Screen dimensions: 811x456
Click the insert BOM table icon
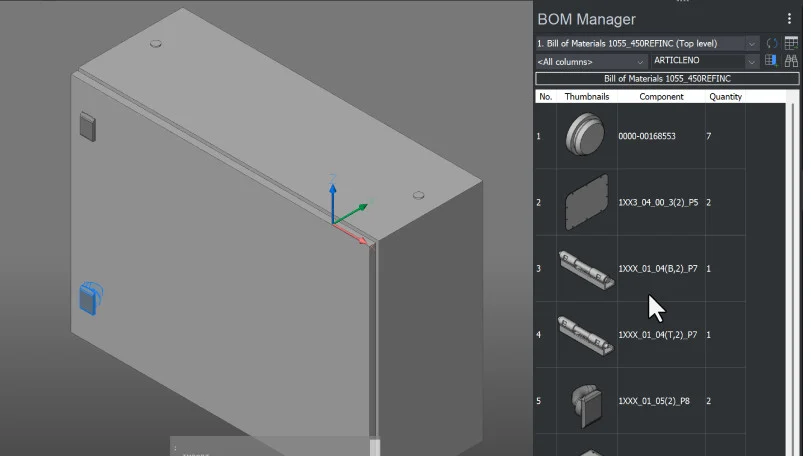click(x=791, y=43)
